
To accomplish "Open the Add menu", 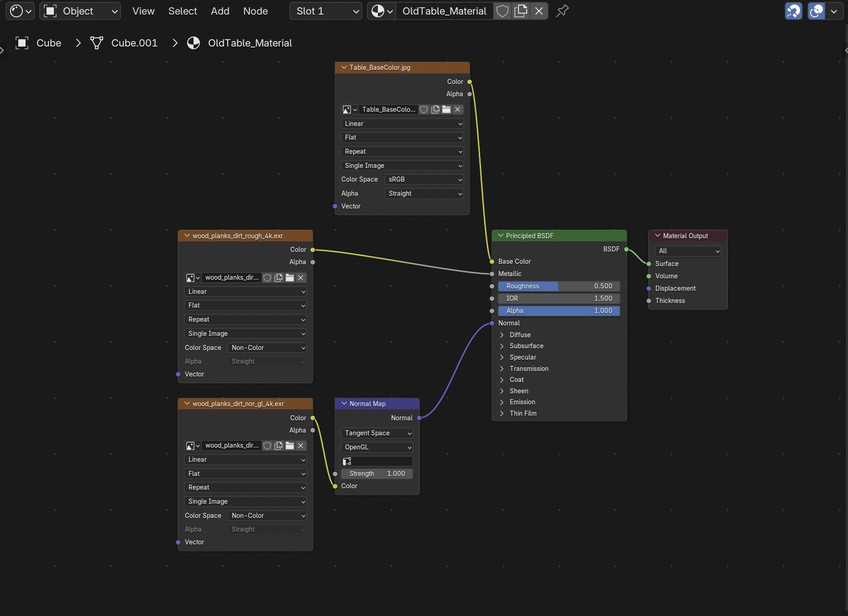I will 220,11.
